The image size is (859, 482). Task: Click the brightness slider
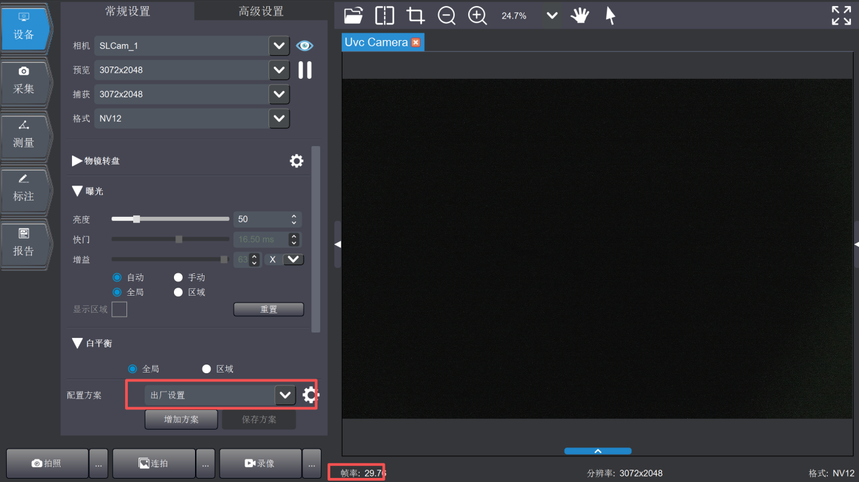(x=170, y=219)
